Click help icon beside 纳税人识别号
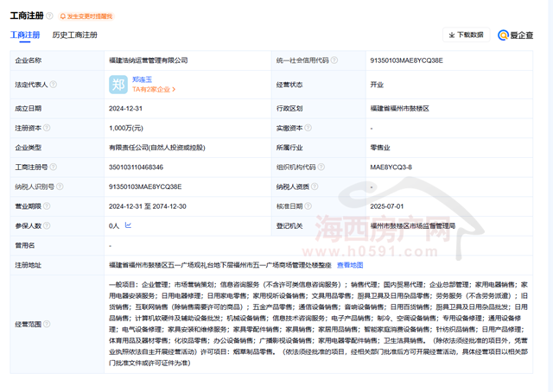This screenshot has height=392, width=553. tap(60, 186)
